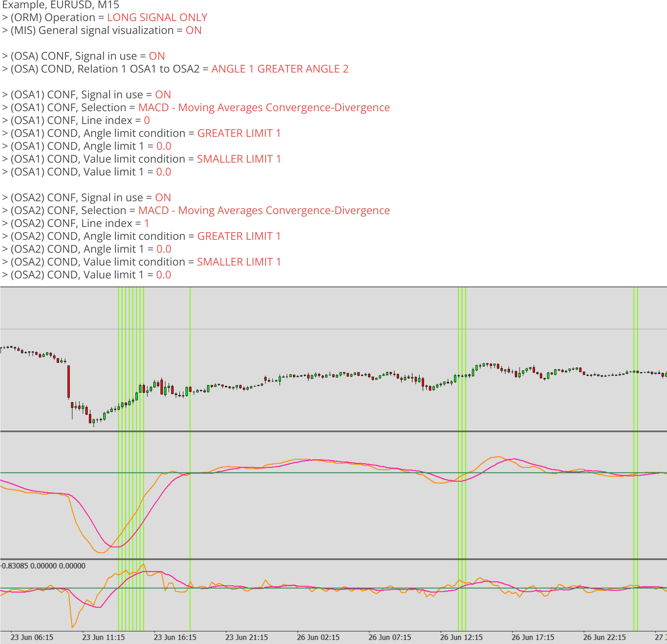Viewport: 667px width, 644px height.
Task: Click the '23 Jun 06:15' time axis label
Action: pos(32,637)
